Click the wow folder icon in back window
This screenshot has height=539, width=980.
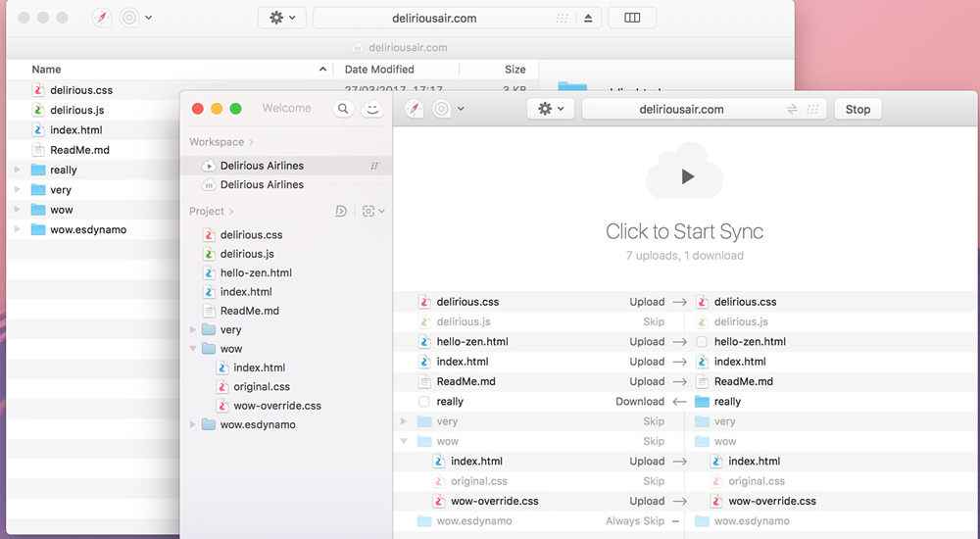[x=38, y=210]
